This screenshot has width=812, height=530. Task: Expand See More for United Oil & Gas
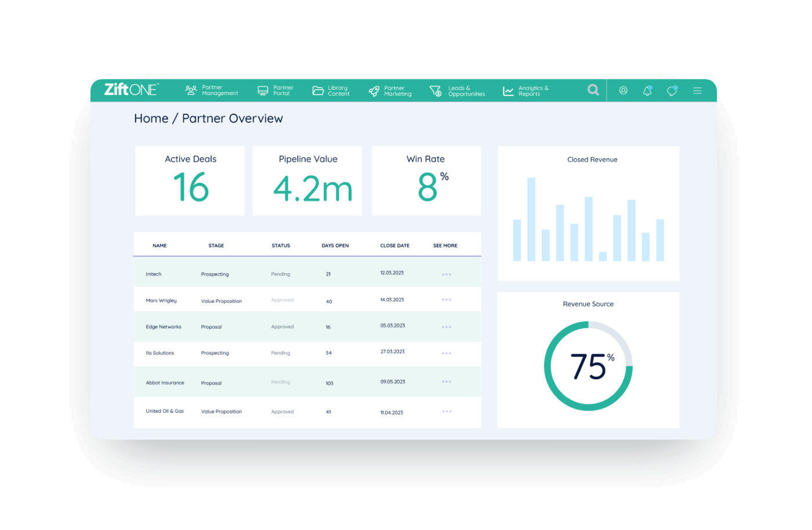(x=446, y=411)
